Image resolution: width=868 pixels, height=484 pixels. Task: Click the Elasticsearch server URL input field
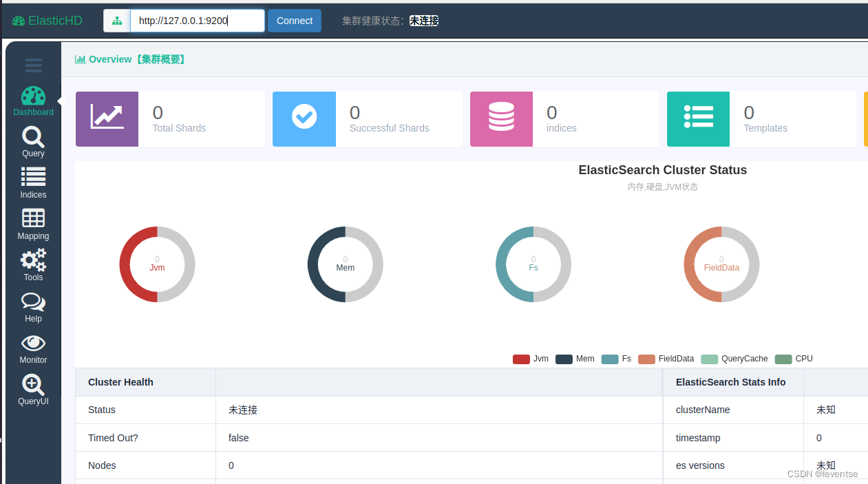[197, 21]
